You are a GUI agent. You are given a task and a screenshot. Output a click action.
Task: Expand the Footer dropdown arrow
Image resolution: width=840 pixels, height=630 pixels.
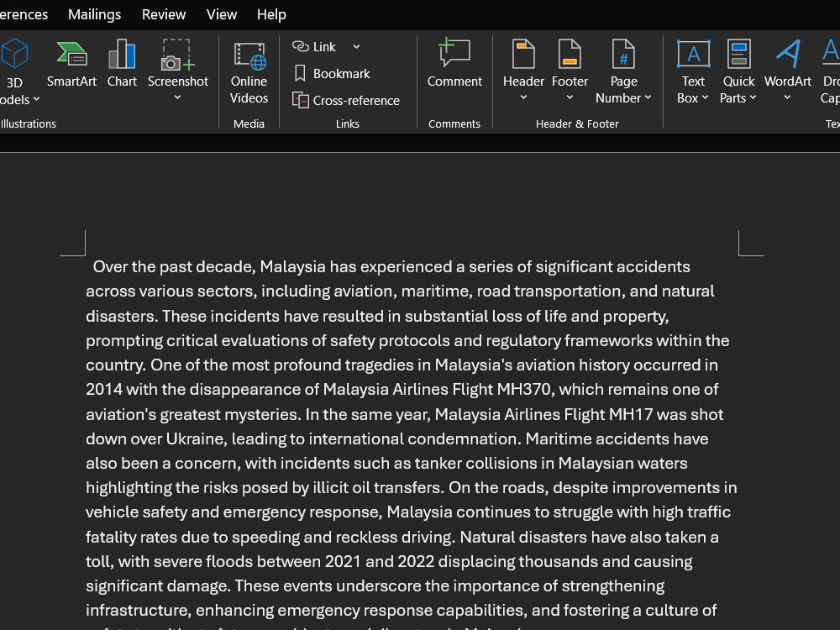(570, 97)
